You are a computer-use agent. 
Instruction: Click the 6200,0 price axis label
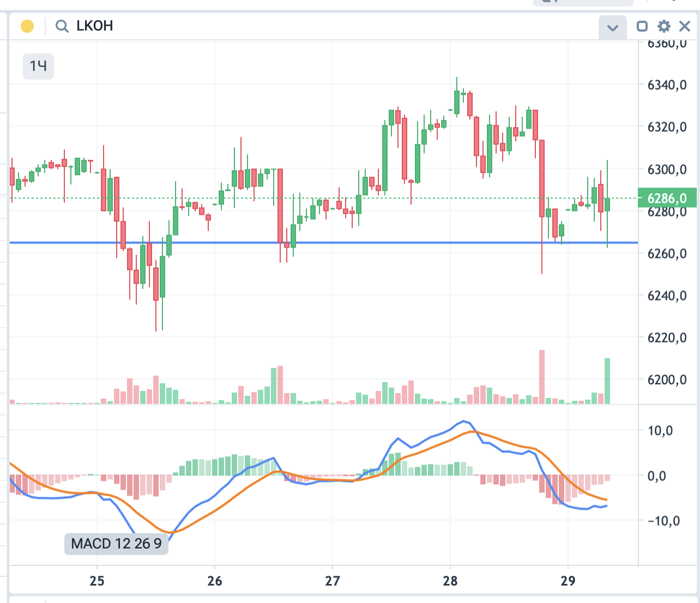tap(667, 380)
